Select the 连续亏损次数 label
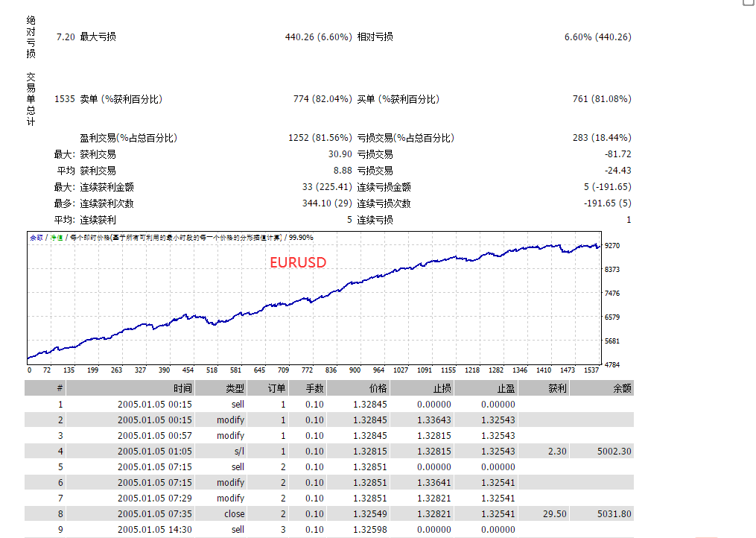Image resolution: width=756 pixels, height=538 pixels. (x=384, y=203)
